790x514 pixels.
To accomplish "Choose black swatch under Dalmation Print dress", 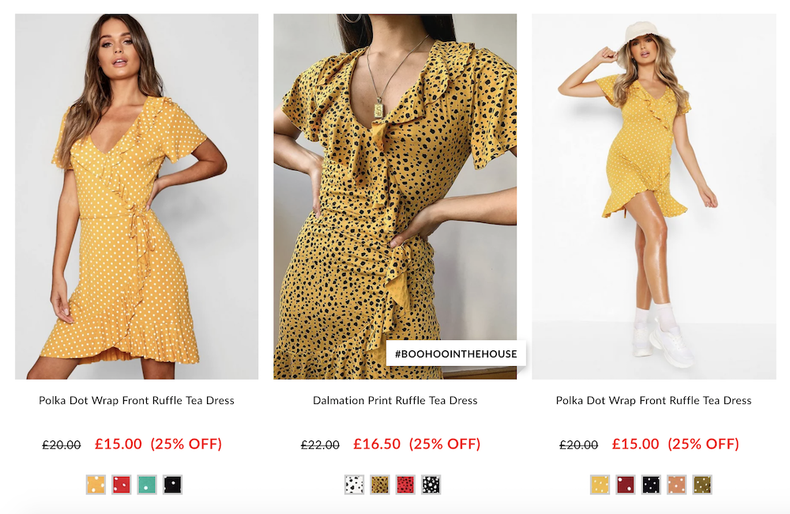I will (x=431, y=485).
